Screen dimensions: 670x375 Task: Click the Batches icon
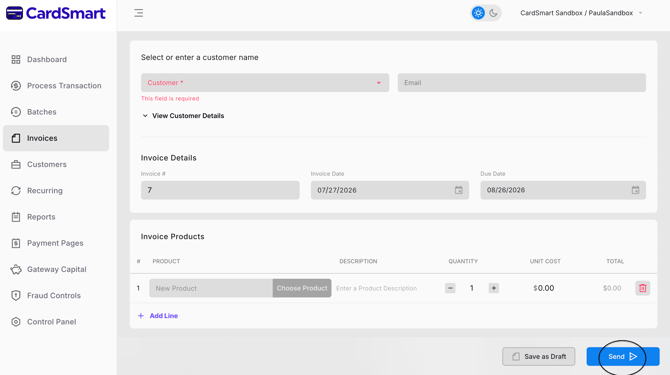(16, 112)
